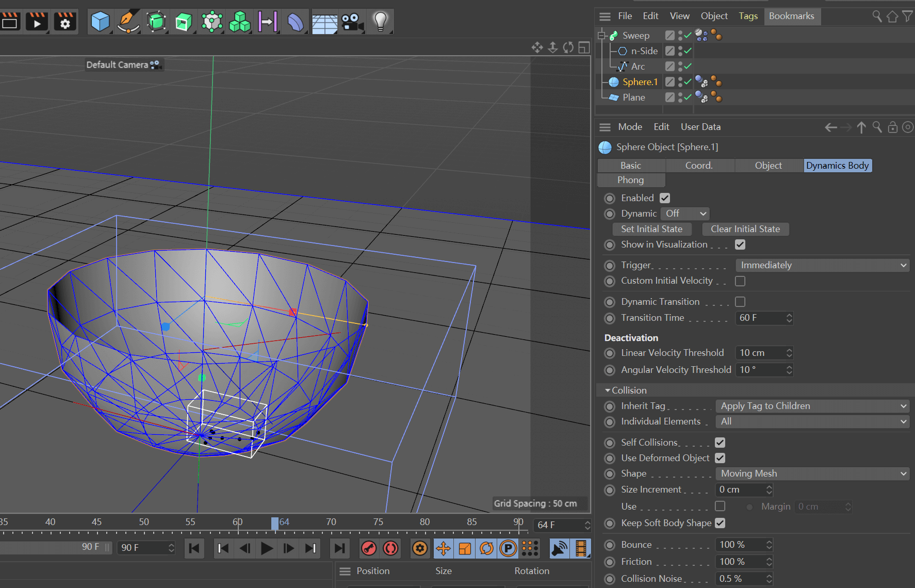Enable the Use margin checkbox

pos(720,506)
